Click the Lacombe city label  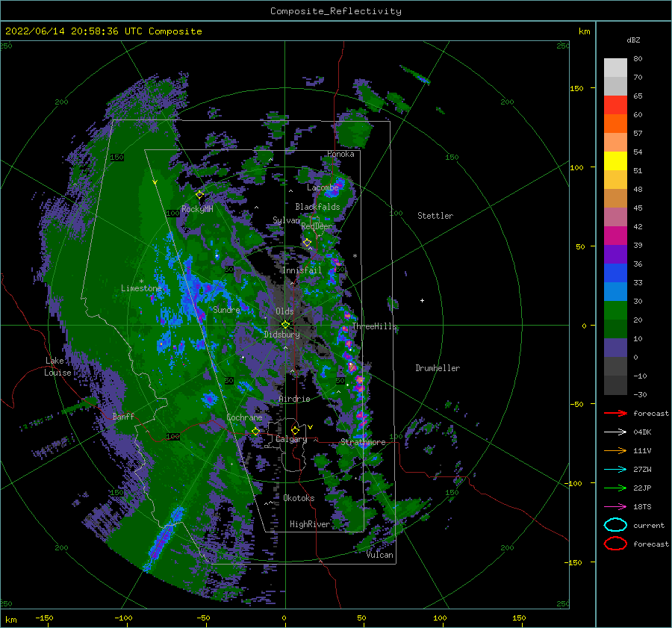[323, 187]
